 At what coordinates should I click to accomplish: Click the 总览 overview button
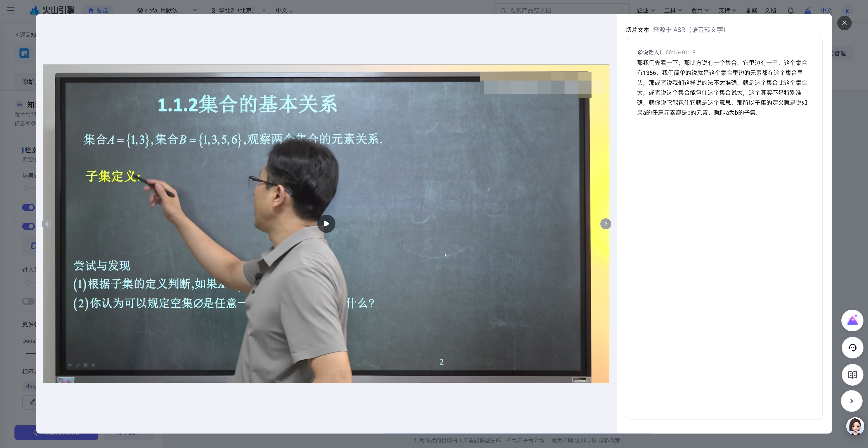click(x=98, y=10)
